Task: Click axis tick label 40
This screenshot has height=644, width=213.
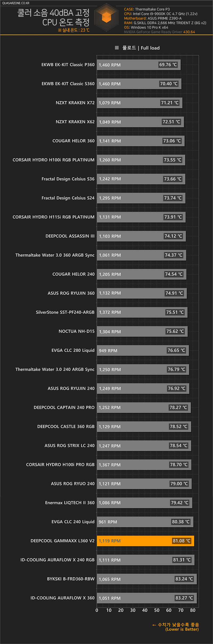Action: (145, 610)
